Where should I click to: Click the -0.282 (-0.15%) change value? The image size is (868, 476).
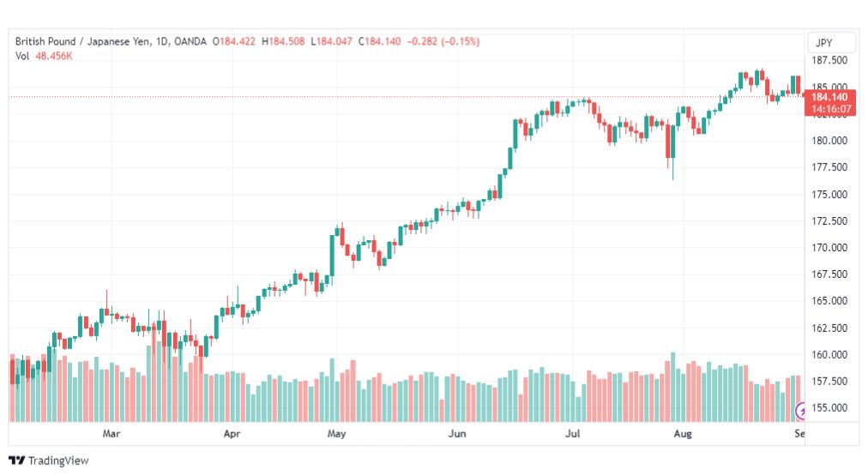[443, 41]
